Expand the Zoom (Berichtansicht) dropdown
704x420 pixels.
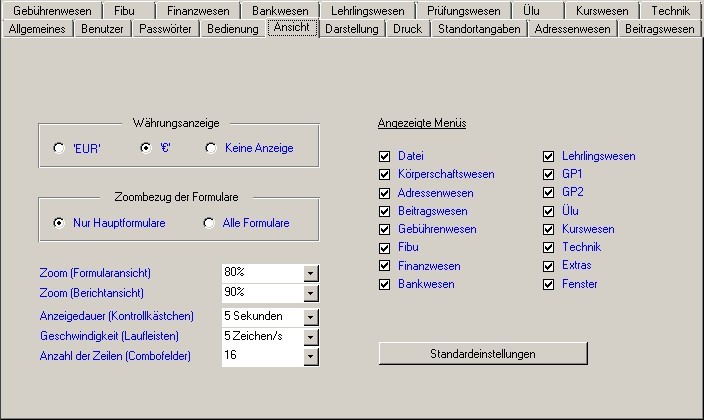tap(310, 293)
